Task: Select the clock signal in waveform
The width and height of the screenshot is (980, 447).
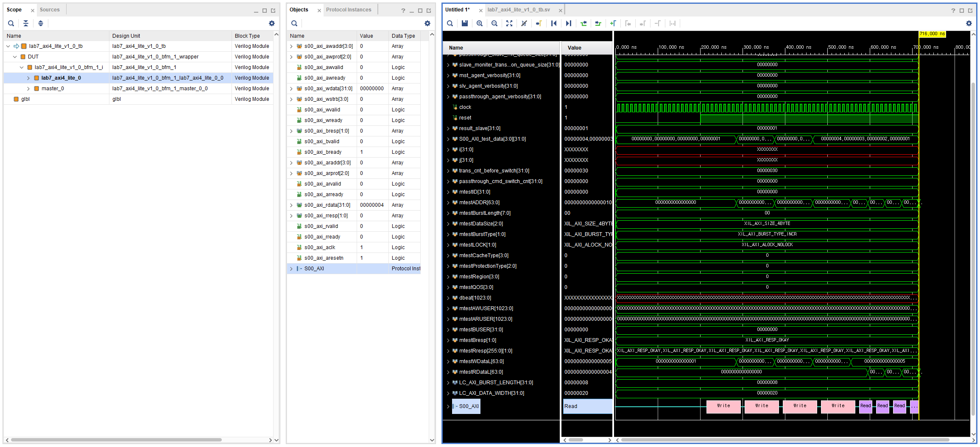Action: (465, 107)
